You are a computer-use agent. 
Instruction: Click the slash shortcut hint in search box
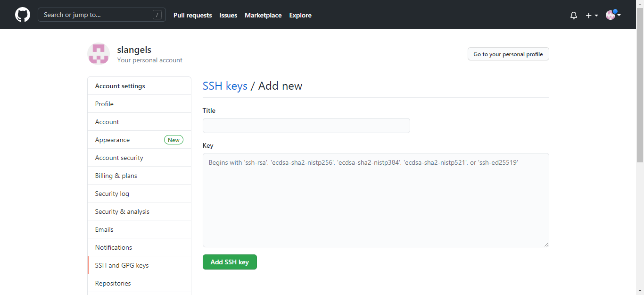(157, 15)
